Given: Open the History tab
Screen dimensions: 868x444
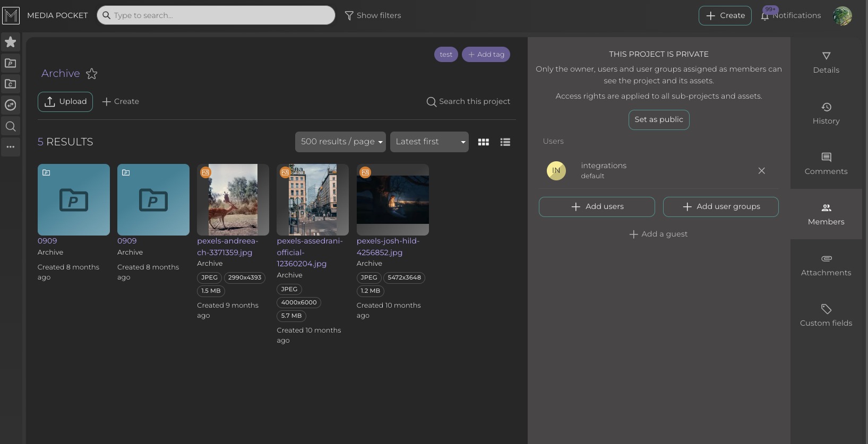Looking at the screenshot, I should click(826, 114).
